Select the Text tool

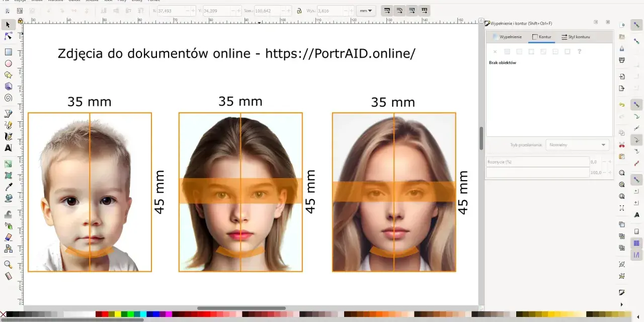point(8,148)
